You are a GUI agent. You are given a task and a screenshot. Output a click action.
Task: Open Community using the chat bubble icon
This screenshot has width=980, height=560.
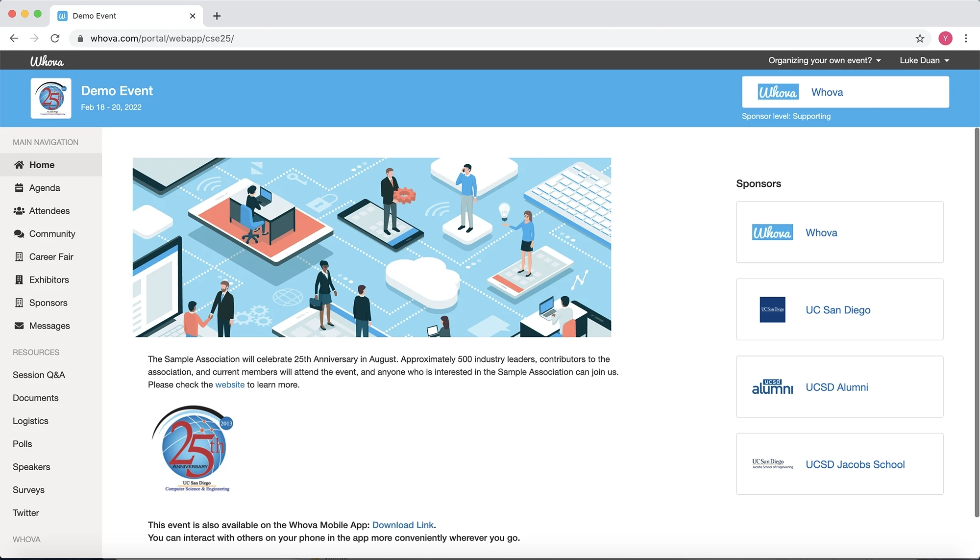click(x=19, y=234)
